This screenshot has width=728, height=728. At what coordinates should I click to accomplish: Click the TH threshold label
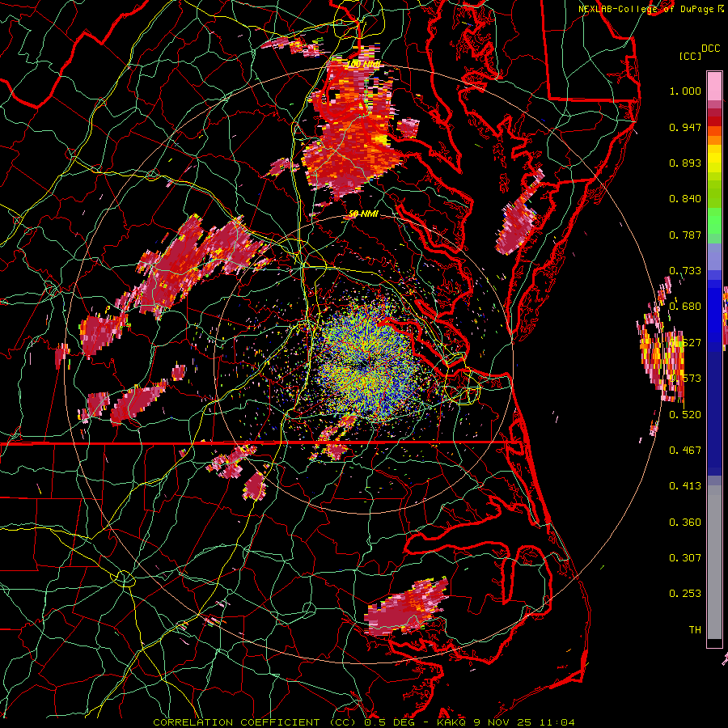[x=695, y=629]
